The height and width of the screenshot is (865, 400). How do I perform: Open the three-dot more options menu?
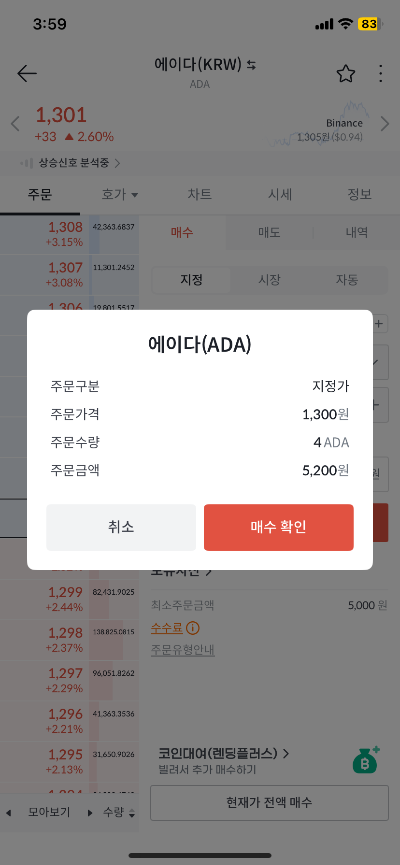click(381, 73)
